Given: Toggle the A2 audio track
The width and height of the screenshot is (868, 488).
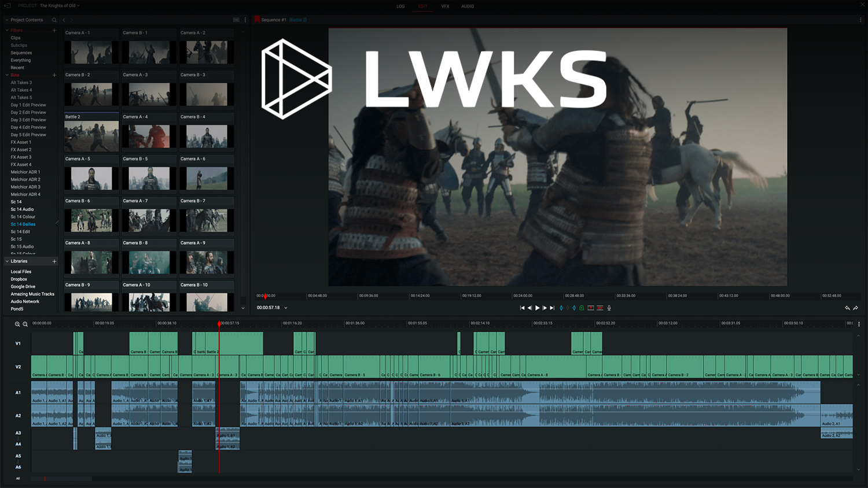Looking at the screenshot, I should [x=18, y=416].
